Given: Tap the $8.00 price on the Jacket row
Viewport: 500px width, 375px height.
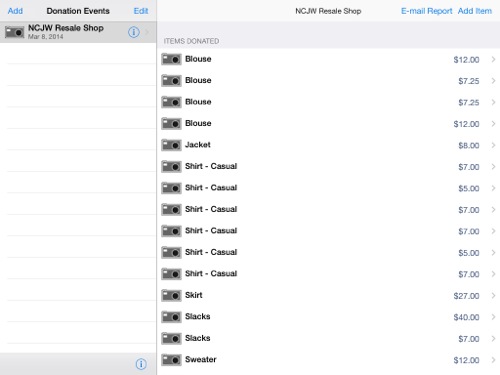Looking at the screenshot, I should click(469, 146).
